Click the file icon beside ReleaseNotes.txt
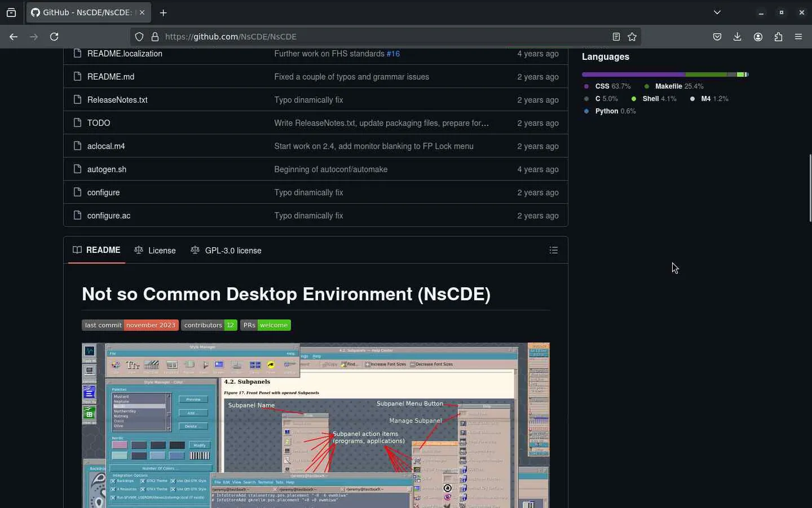Viewport: 812px width, 508px height. (x=78, y=100)
